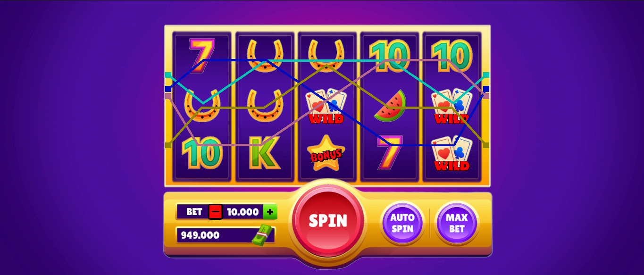Click the red SPIN button
The image size is (644, 275).
pyautogui.click(x=328, y=220)
